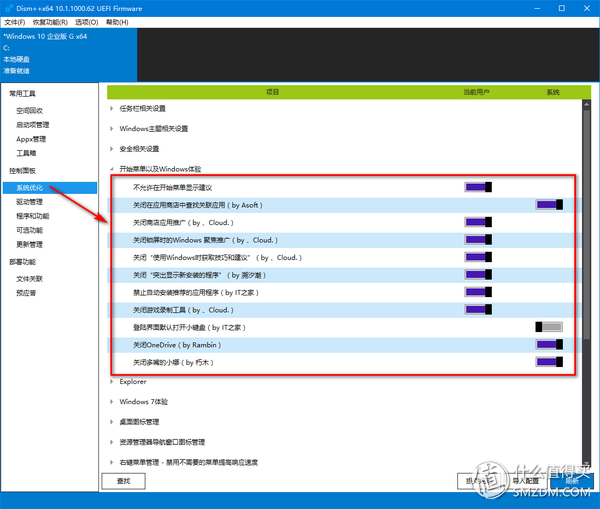Click the 查找 button

pyautogui.click(x=123, y=481)
